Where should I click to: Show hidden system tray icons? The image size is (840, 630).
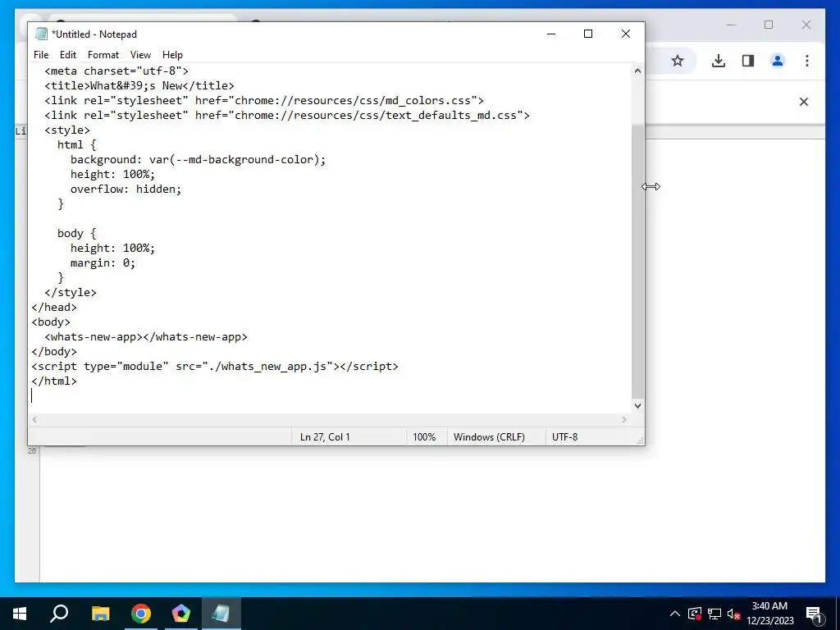[675, 614]
